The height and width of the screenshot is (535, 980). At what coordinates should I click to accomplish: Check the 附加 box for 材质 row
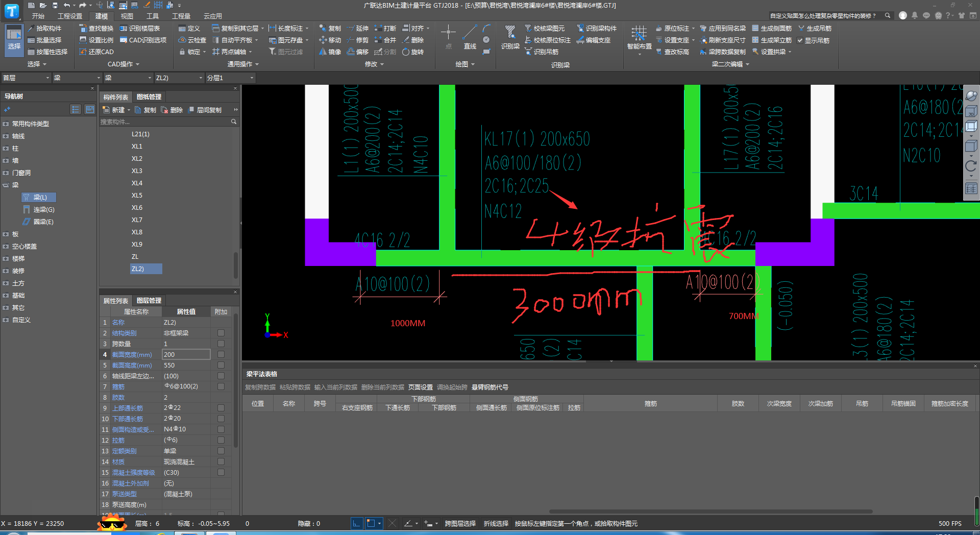pos(221,461)
